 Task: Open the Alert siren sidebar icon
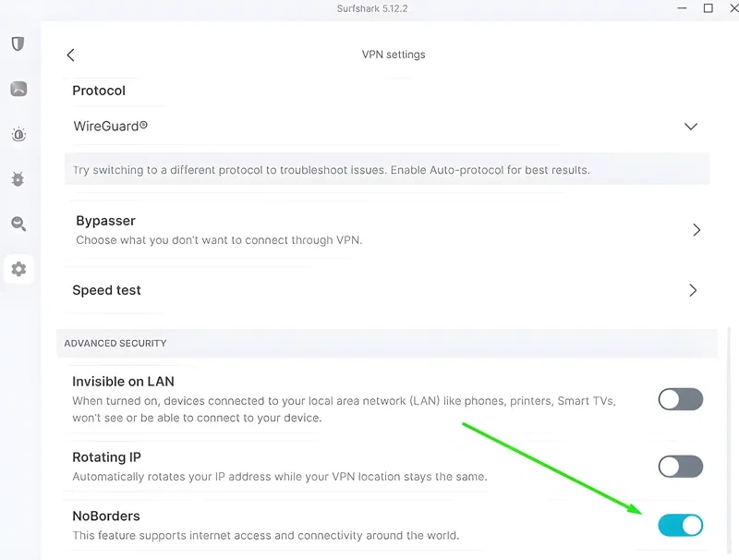[x=18, y=134]
